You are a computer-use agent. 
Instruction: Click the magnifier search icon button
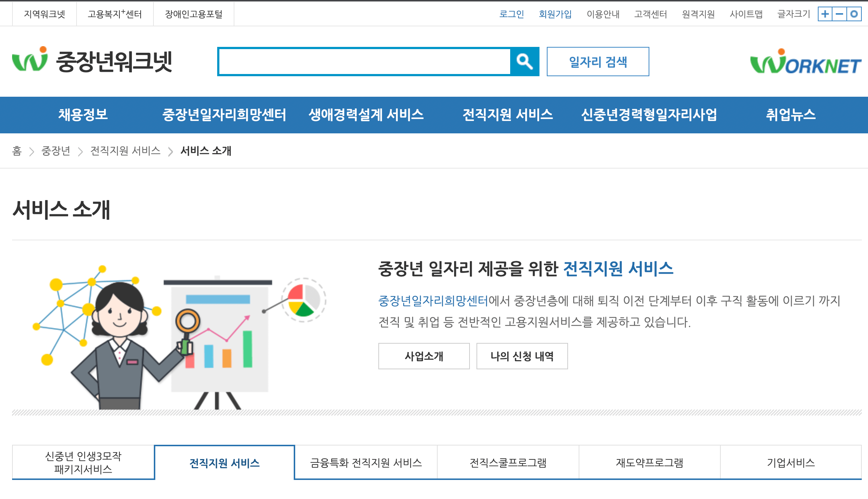524,62
